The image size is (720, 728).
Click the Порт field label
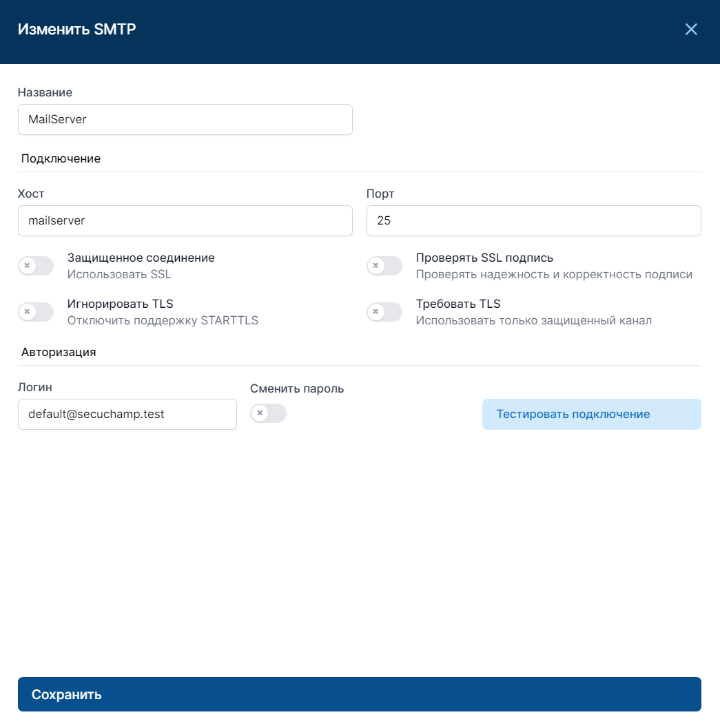coord(380,194)
